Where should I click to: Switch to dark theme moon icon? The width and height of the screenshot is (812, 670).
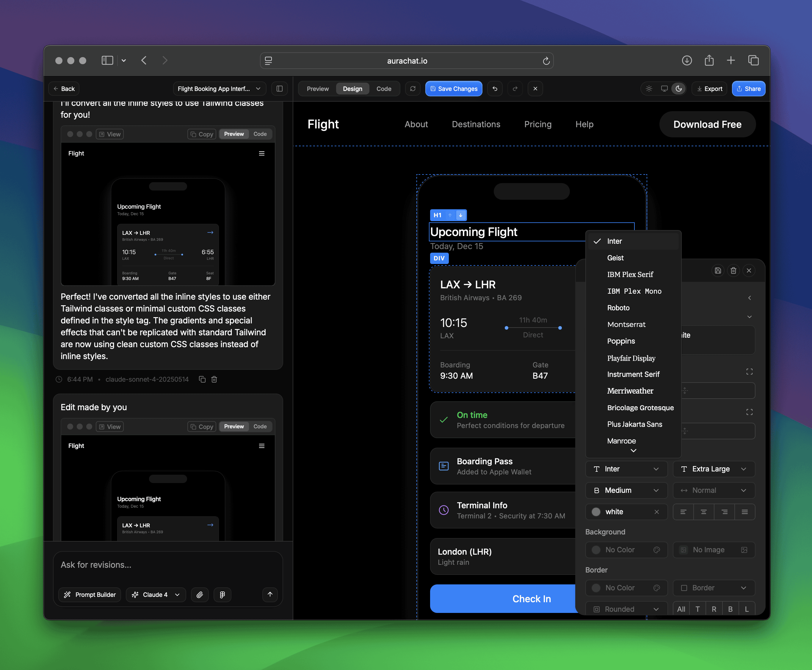[x=678, y=89]
